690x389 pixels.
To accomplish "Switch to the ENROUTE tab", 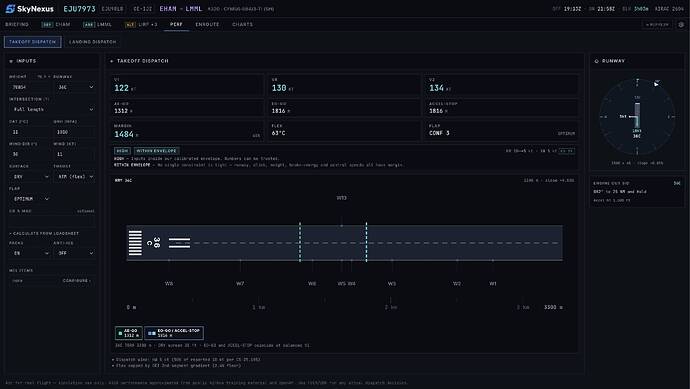I will [x=207, y=25].
